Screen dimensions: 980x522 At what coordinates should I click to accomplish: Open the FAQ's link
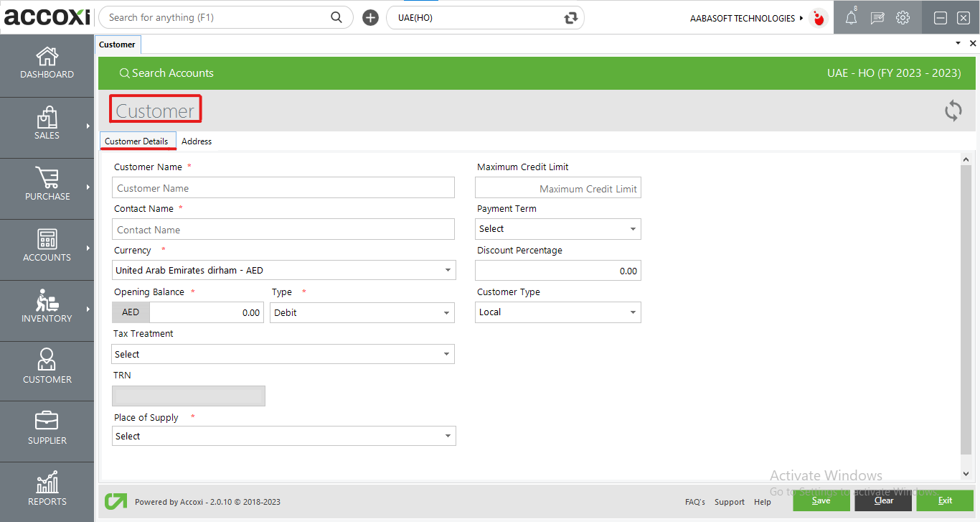point(694,502)
